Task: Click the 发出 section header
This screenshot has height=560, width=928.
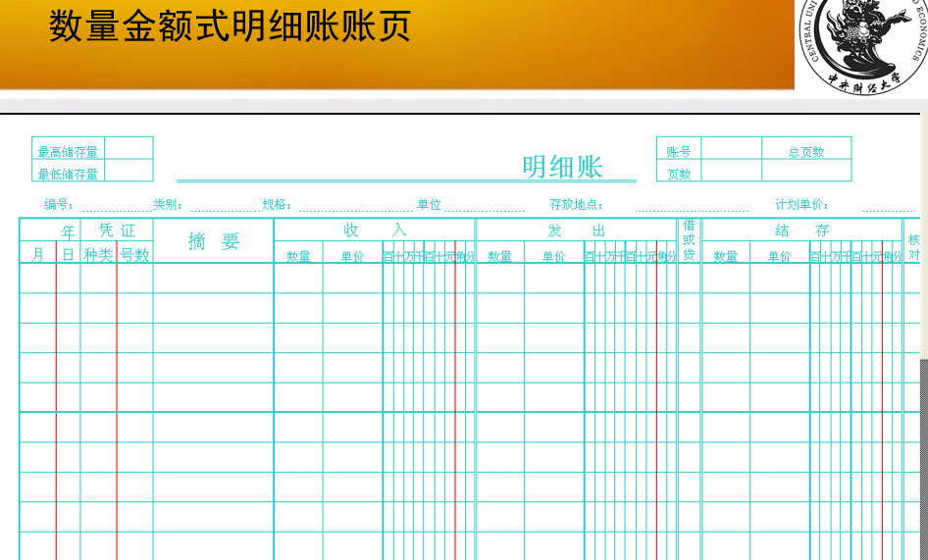Action: click(576, 230)
